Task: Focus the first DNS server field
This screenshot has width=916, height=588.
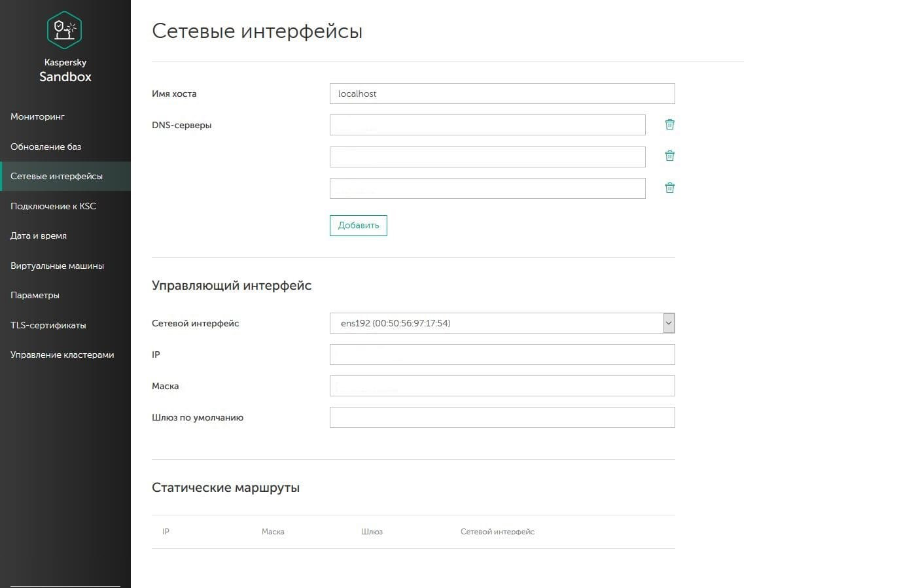Action: tap(487, 125)
